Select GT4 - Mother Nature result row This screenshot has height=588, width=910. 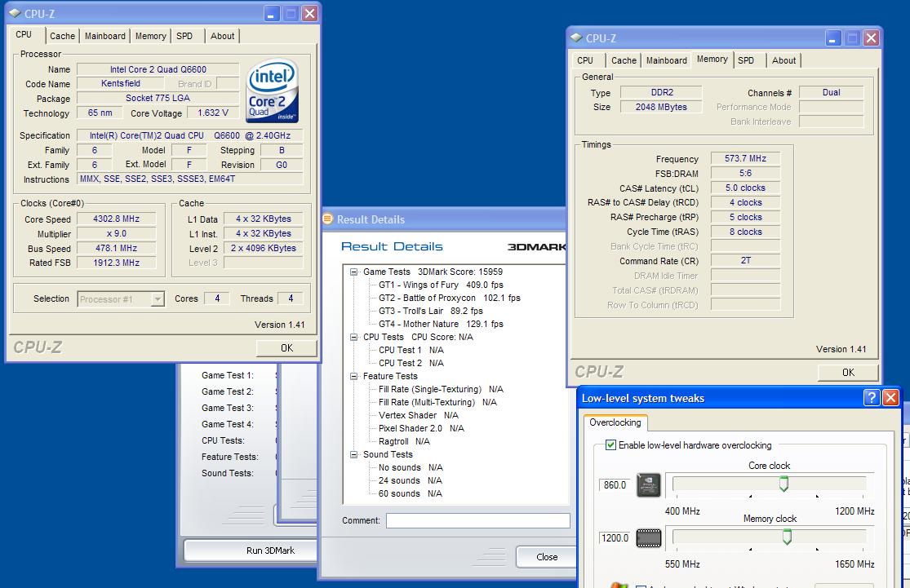click(441, 324)
